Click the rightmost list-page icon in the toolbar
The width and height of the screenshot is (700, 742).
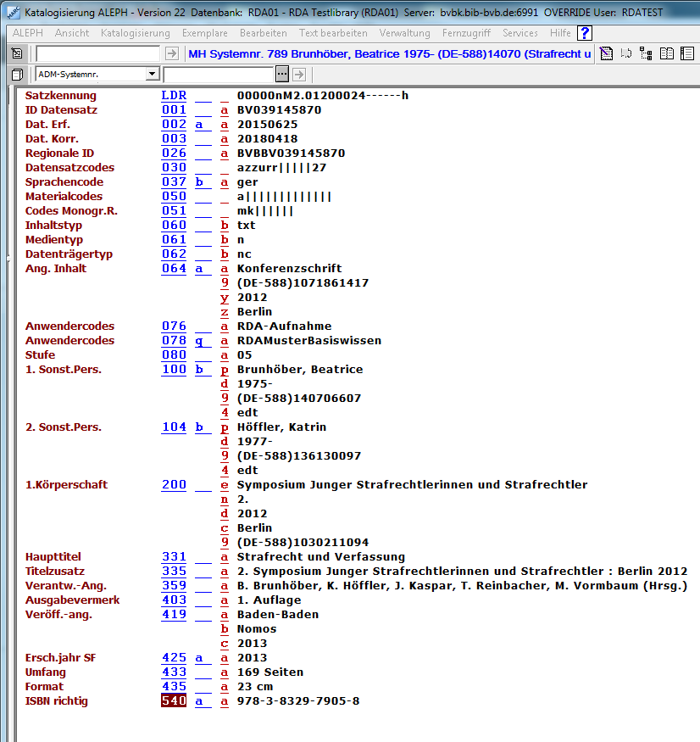tap(686, 53)
